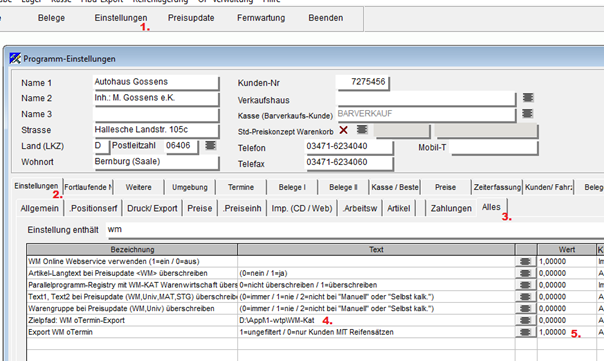Open the .Preiseinh sub-tab
The height and width of the screenshot is (361, 604).
242,208
